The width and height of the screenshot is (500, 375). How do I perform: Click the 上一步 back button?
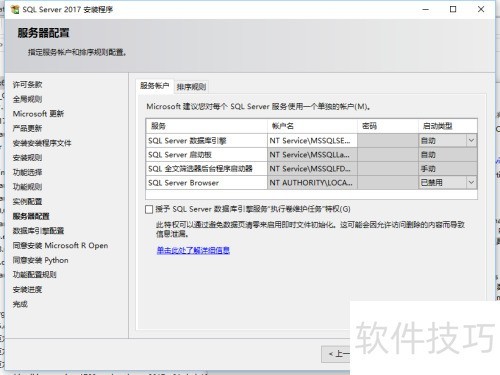point(336,354)
